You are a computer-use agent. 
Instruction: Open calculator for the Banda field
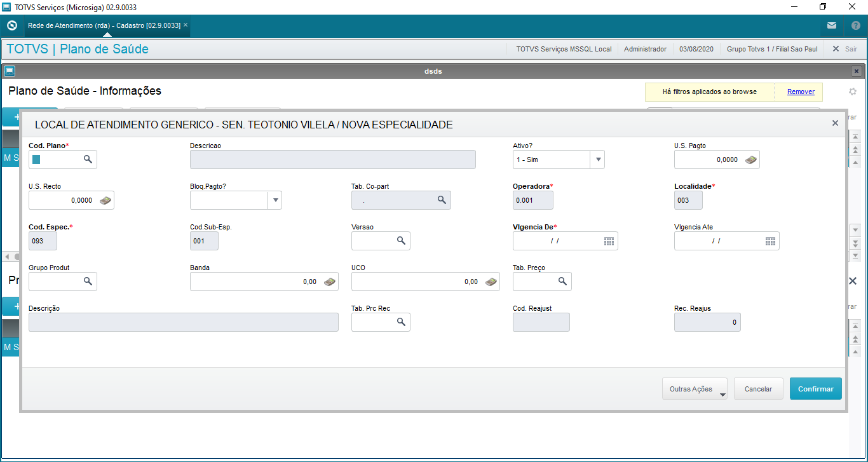[x=329, y=282]
